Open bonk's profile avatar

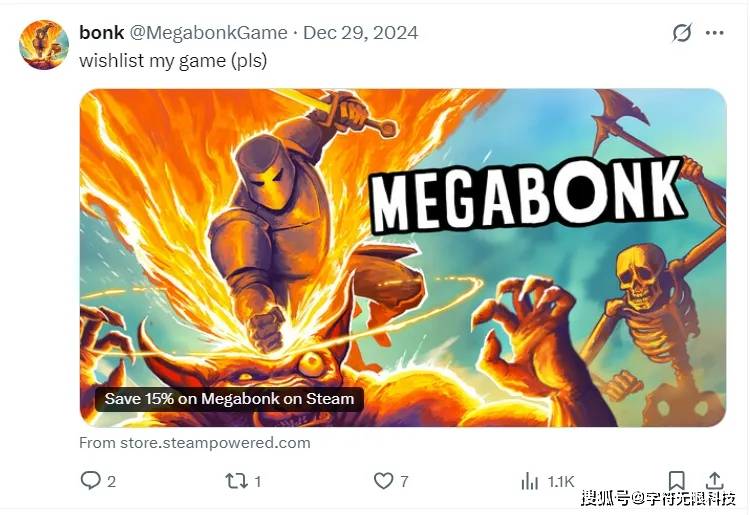click(x=44, y=44)
